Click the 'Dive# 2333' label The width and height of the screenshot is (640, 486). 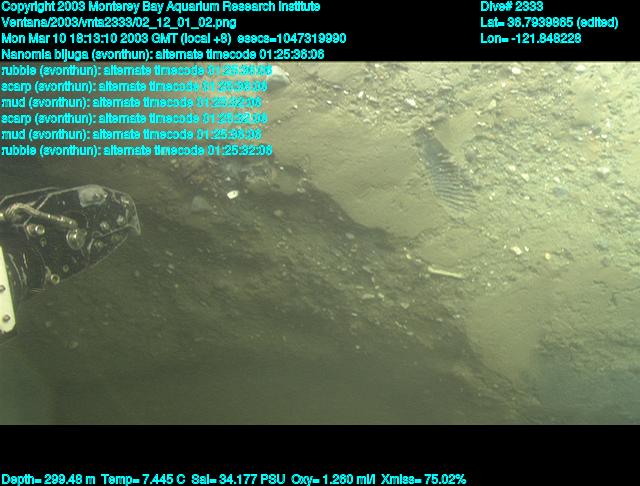[x=511, y=7]
